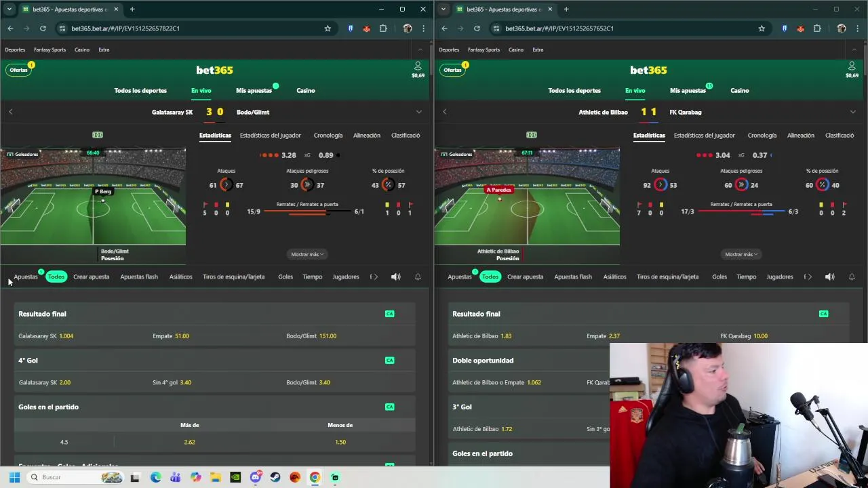Bet on Empate at 51.00
This screenshot has height=488, width=868.
171,335
